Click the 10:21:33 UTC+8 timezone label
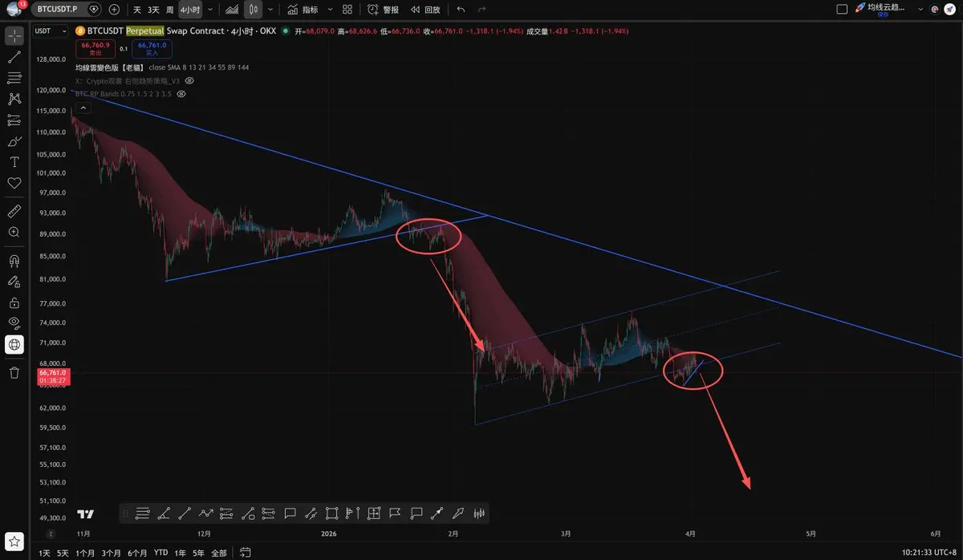 [929, 553]
